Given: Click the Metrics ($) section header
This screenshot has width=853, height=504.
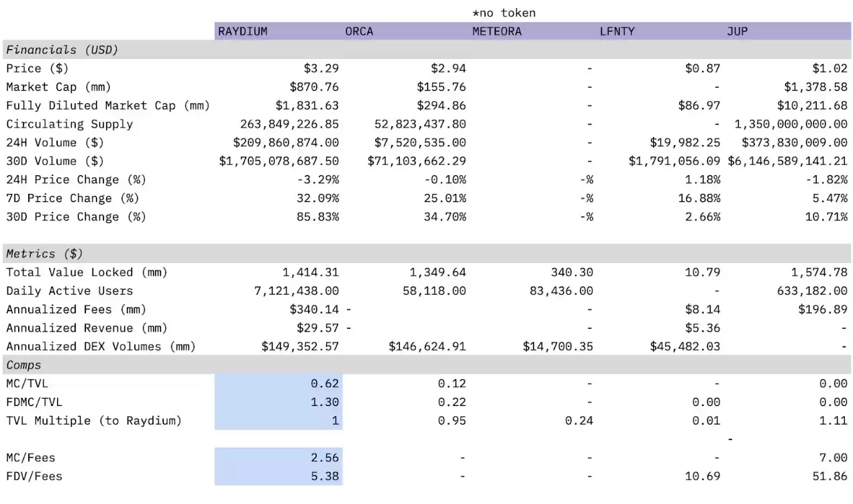Looking at the screenshot, I should [x=44, y=254].
